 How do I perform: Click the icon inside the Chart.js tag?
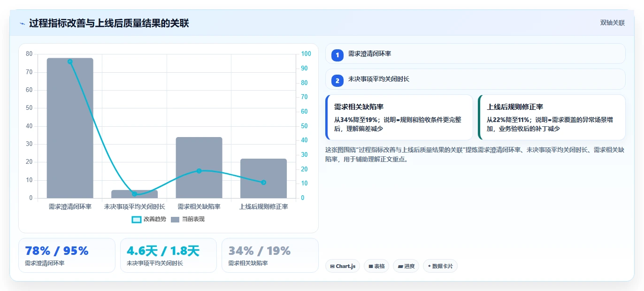pos(332,267)
